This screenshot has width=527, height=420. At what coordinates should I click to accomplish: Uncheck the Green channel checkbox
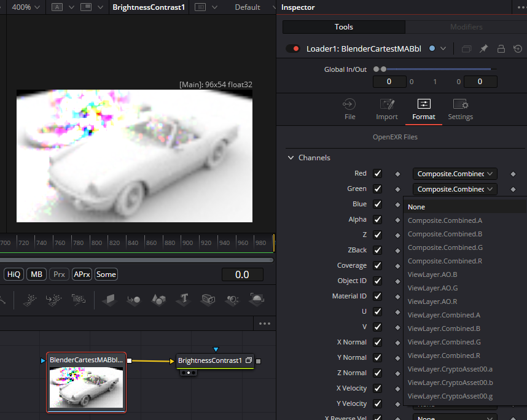pyautogui.click(x=377, y=189)
